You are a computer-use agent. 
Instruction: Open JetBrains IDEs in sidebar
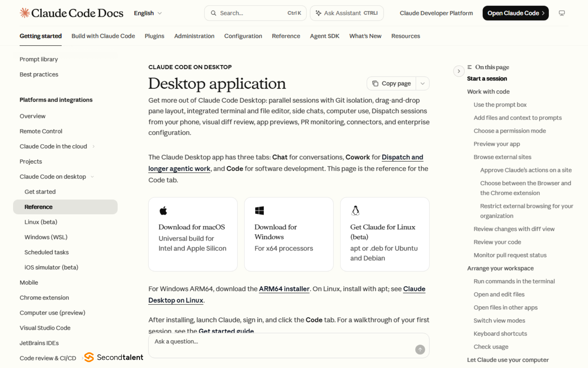pos(39,343)
